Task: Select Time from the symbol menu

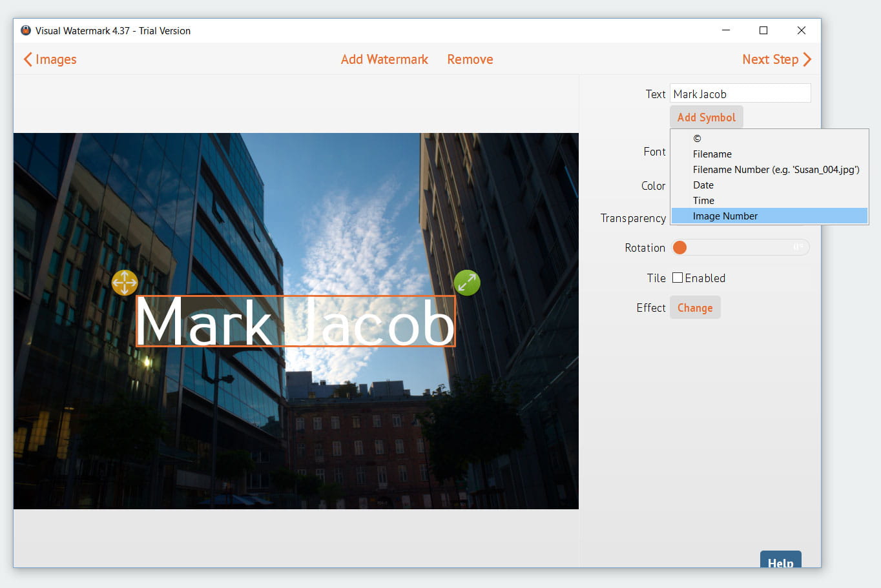Action: pos(769,200)
